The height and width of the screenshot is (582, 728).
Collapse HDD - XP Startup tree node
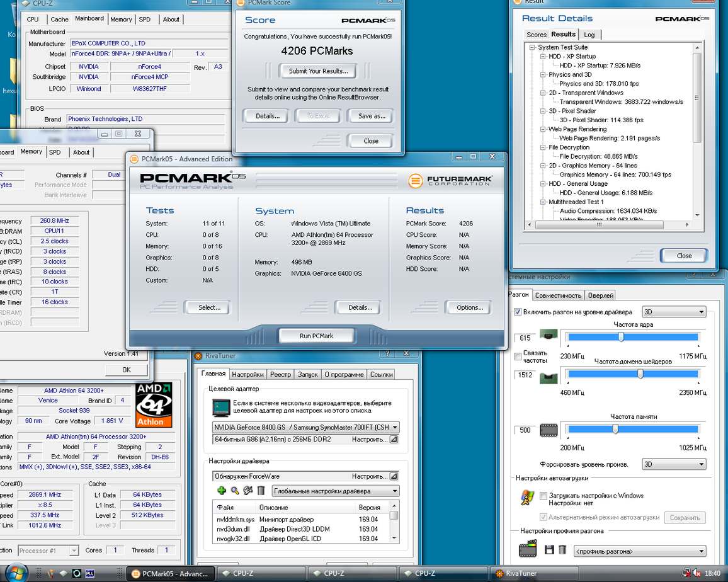[x=542, y=56]
